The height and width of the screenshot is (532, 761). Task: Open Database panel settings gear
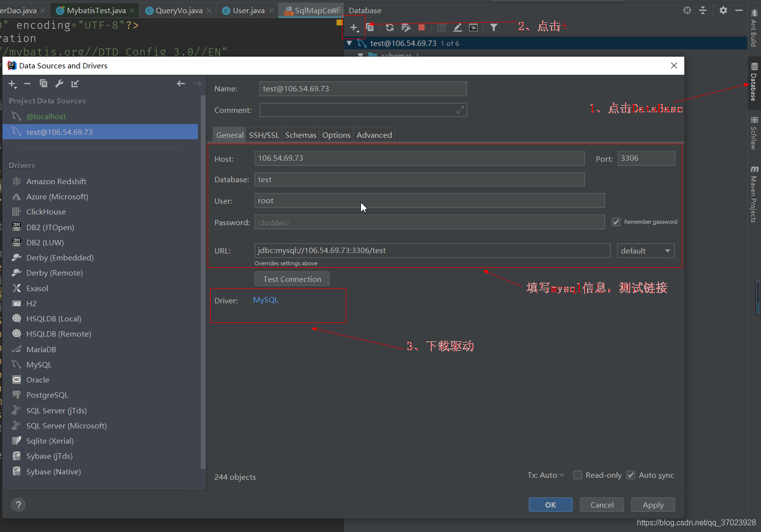pos(723,10)
